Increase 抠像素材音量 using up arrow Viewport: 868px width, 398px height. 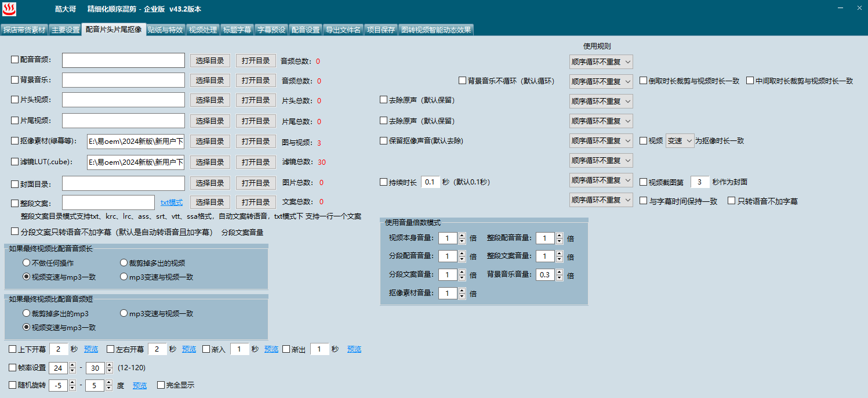(x=462, y=291)
